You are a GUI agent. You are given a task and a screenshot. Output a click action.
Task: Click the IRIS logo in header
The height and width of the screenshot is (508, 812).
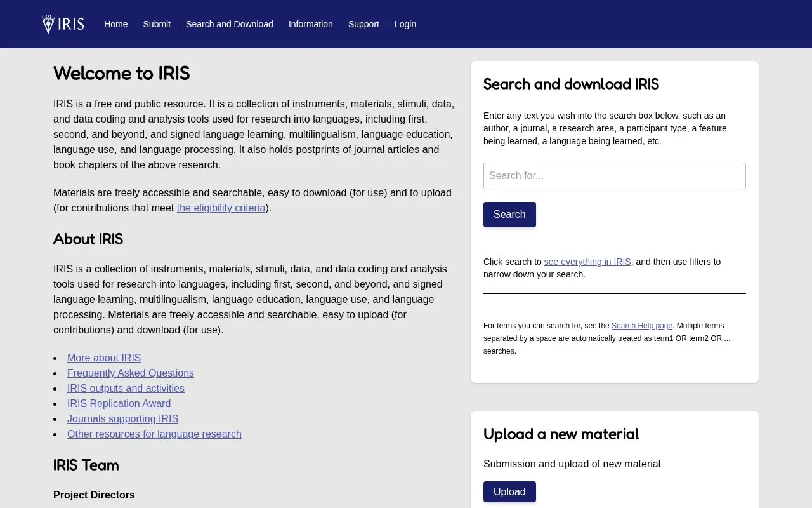click(63, 24)
